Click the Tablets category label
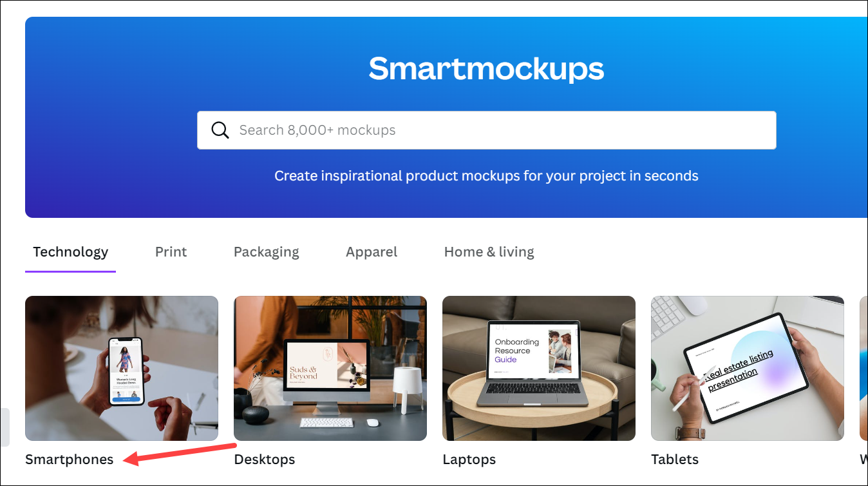 point(675,460)
